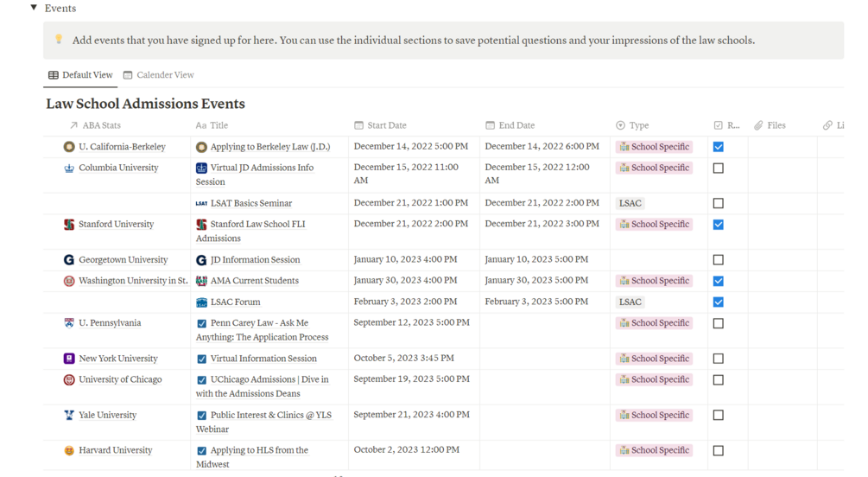Check the Columbia Virtual JD session checkbox
Image resolution: width=868 pixels, height=477 pixels.
tap(719, 169)
